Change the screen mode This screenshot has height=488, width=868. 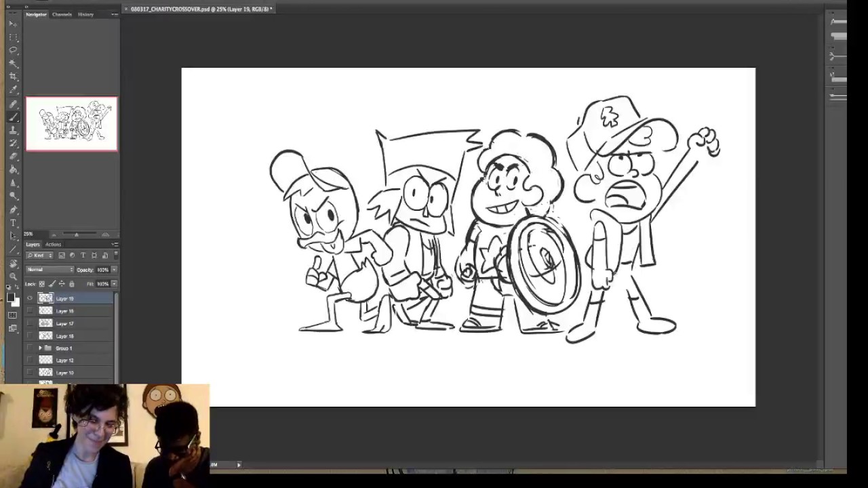tap(13, 329)
